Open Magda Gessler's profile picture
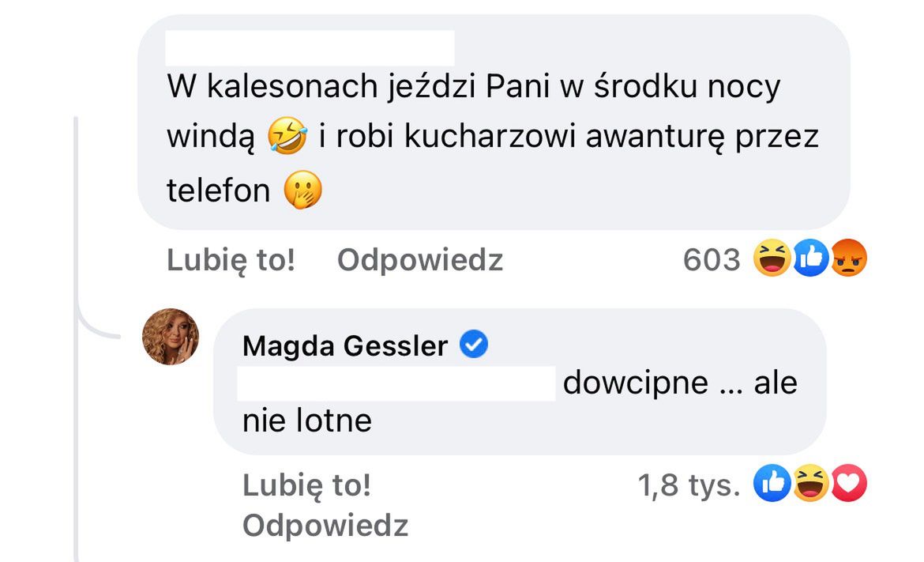Image resolution: width=924 pixels, height=562 pixels. (x=171, y=337)
